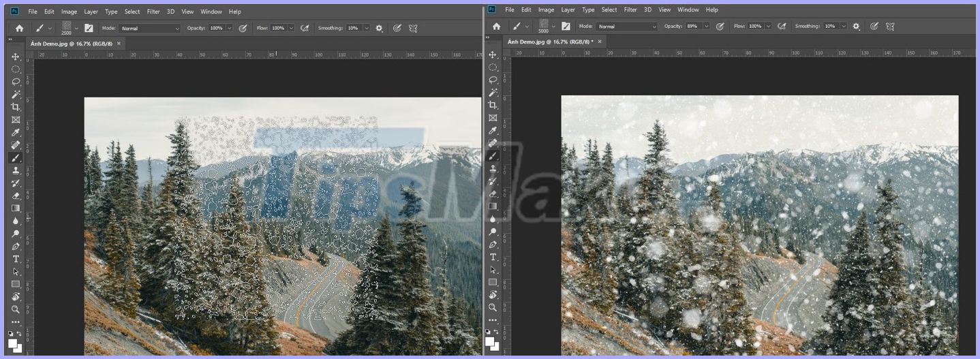Open the Filter menu in left window

pyautogui.click(x=153, y=12)
